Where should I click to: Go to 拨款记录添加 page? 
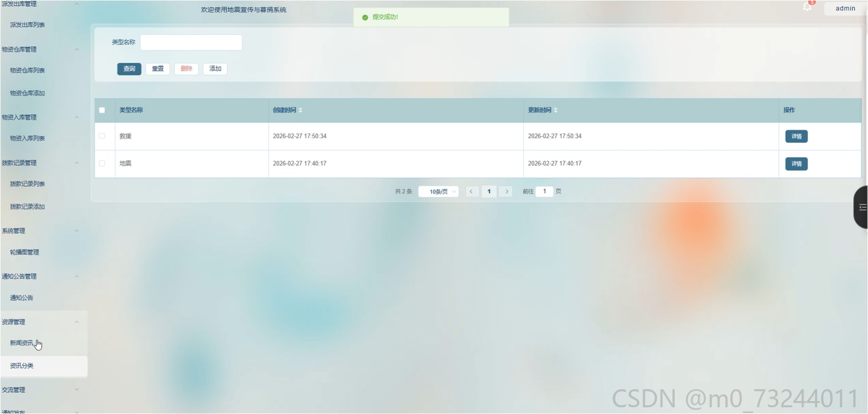(27, 206)
